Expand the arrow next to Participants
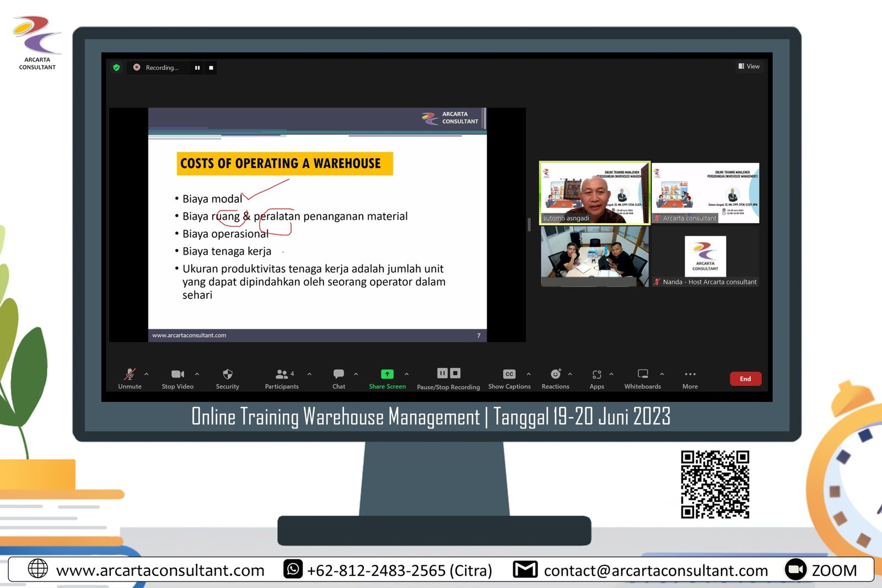 tap(309, 374)
